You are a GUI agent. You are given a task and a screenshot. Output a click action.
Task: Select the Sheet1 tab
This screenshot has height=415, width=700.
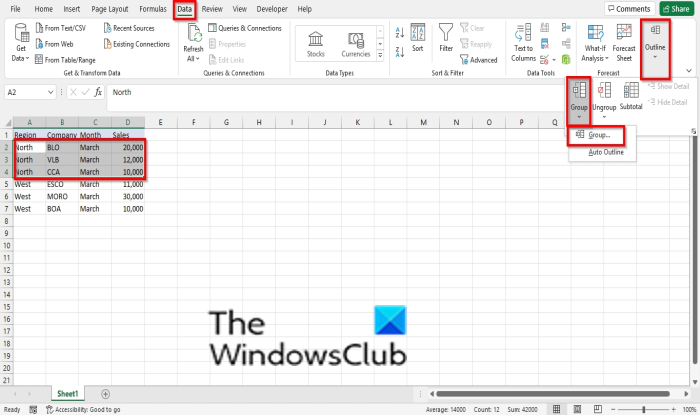[x=68, y=394]
